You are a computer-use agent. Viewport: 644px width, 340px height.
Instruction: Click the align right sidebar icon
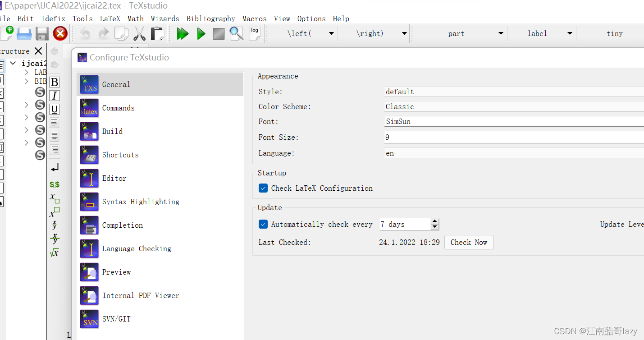click(x=55, y=149)
